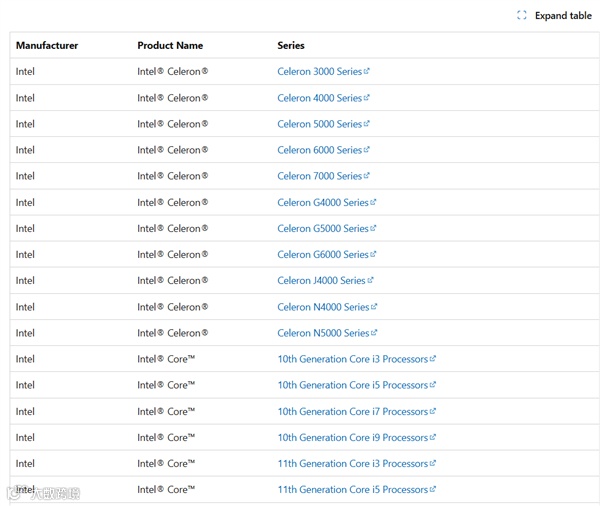Open the Celeron 7000 Series link

[323, 176]
